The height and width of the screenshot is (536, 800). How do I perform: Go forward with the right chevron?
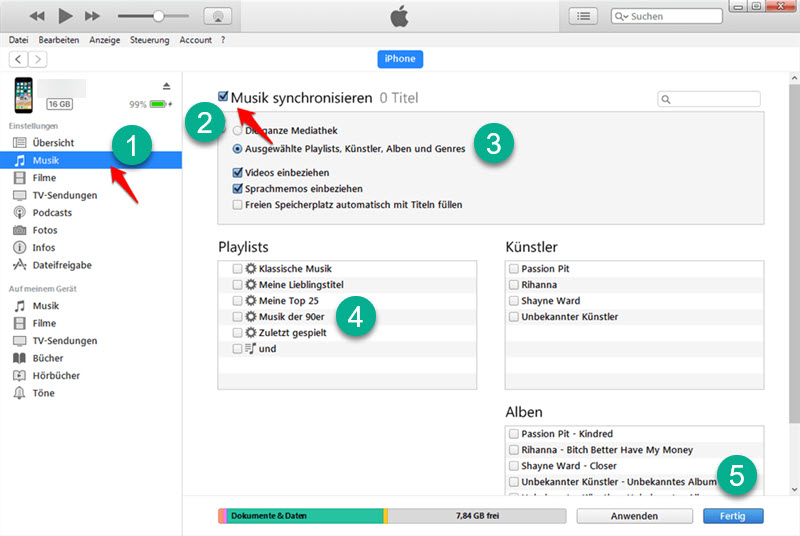(x=38, y=59)
